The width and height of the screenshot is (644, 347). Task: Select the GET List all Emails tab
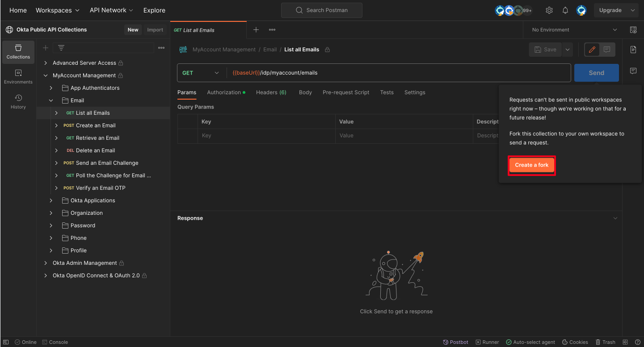click(x=208, y=30)
